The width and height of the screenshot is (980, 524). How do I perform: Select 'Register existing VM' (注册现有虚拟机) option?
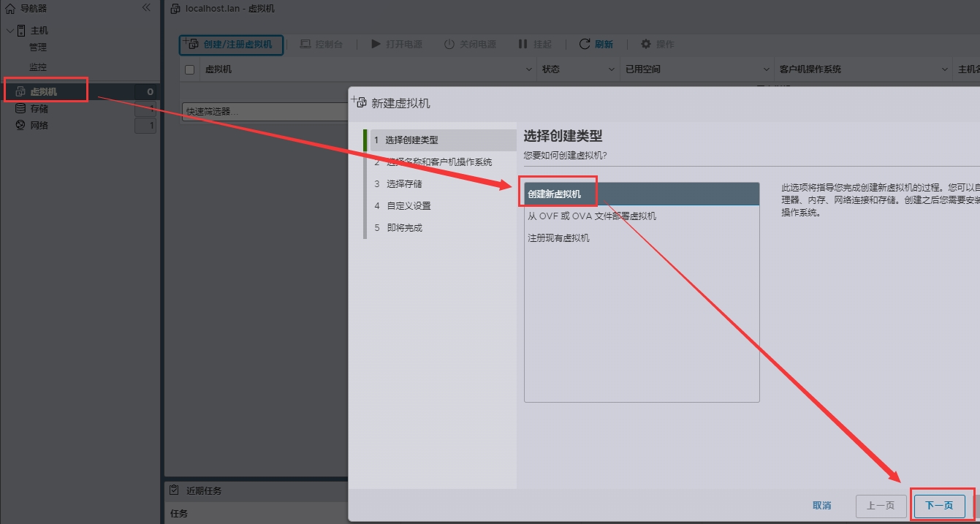click(x=559, y=238)
